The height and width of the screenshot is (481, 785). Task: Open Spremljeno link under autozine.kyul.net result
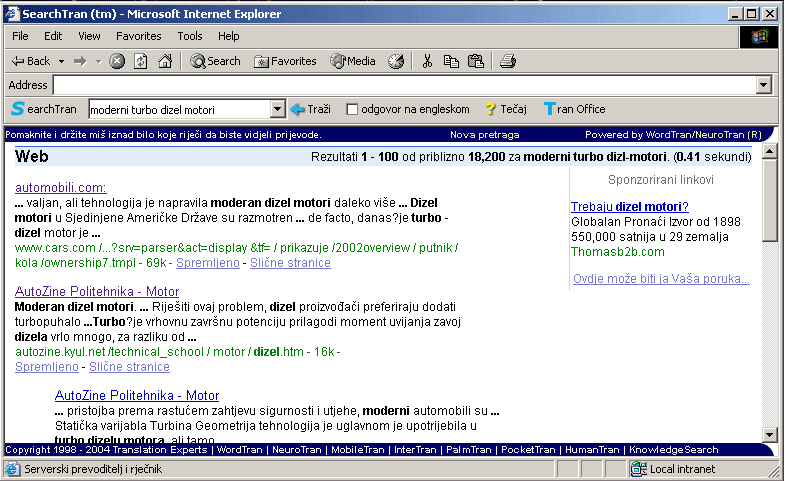47,367
